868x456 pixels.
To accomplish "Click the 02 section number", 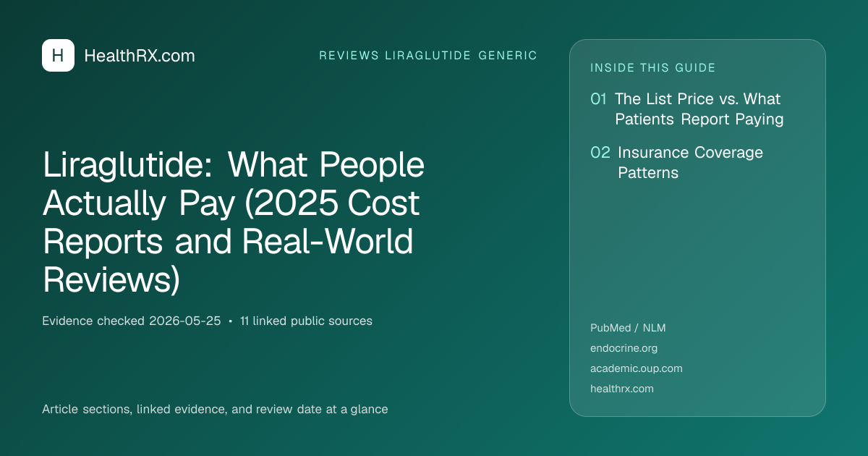I will [x=600, y=153].
